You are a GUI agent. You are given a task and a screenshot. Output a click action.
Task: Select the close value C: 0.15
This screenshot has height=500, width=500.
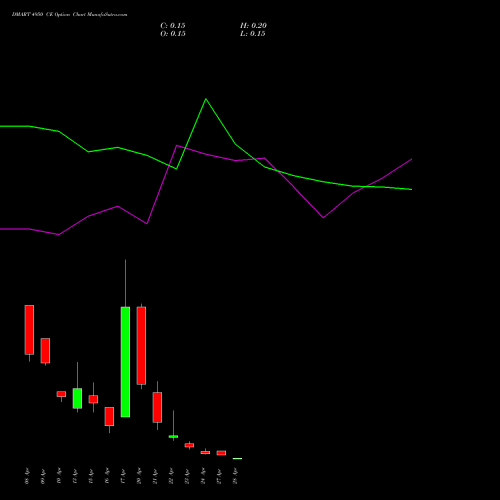click(173, 26)
